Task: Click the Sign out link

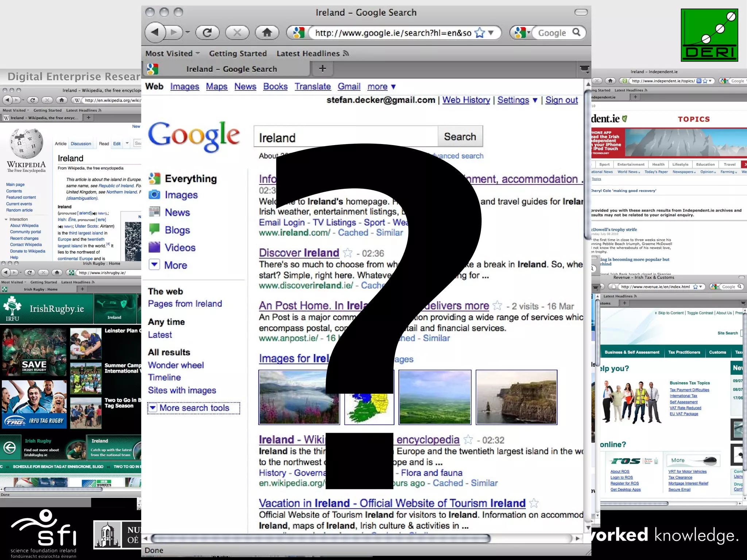Action: tap(561, 100)
